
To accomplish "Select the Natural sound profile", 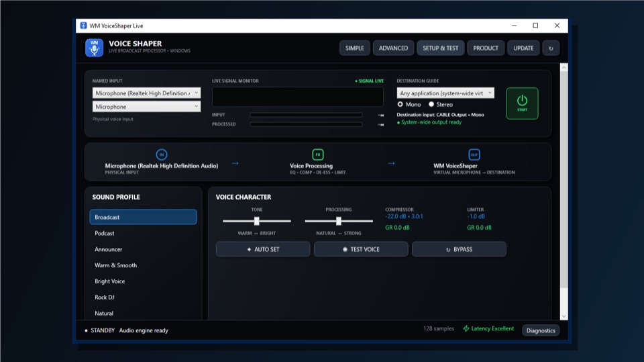I will (x=144, y=313).
